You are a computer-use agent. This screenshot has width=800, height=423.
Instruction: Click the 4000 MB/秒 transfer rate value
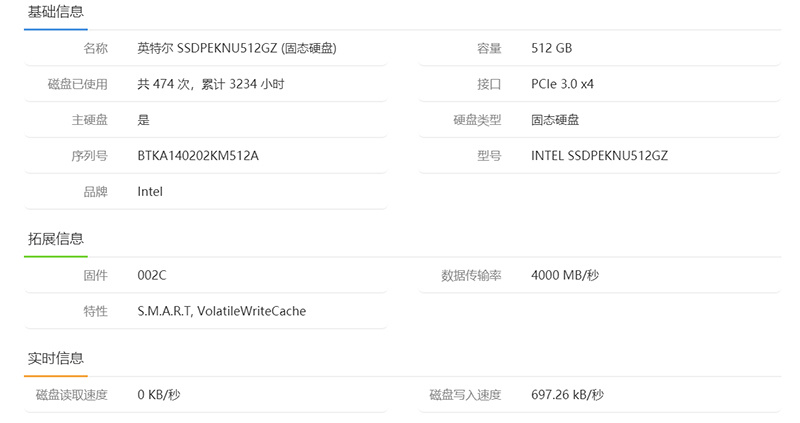click(x=565, y=275)
